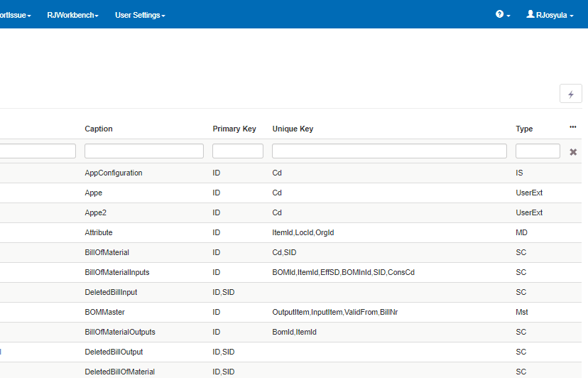
Task: Open the three-dots column options
Action: 572,127
